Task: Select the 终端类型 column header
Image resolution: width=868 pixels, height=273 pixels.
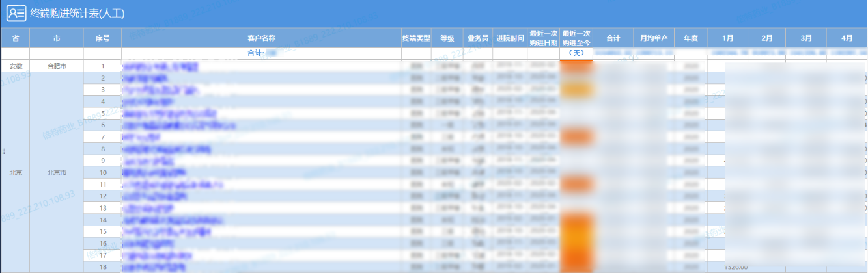Action: tap(415, 38)
